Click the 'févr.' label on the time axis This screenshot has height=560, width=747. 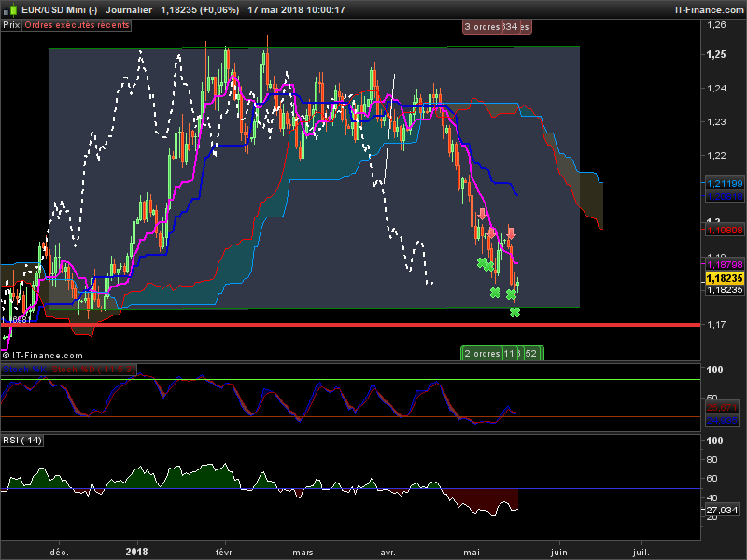(225, 552)
